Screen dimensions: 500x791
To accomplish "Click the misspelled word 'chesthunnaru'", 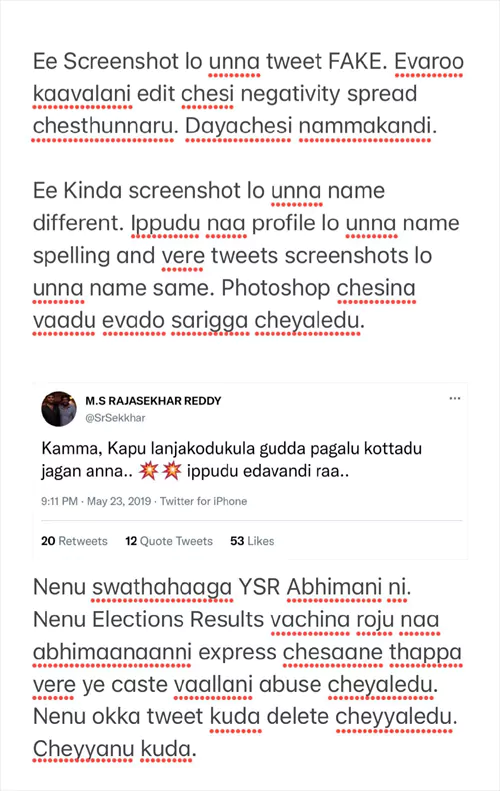I will [x=103, y=126].
